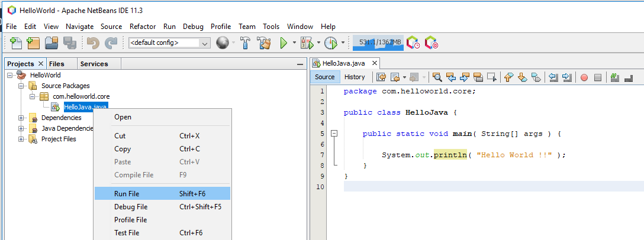This screenshot has width=644, height=240.
Task: Switch editor to History view
Action: point(355,77)
